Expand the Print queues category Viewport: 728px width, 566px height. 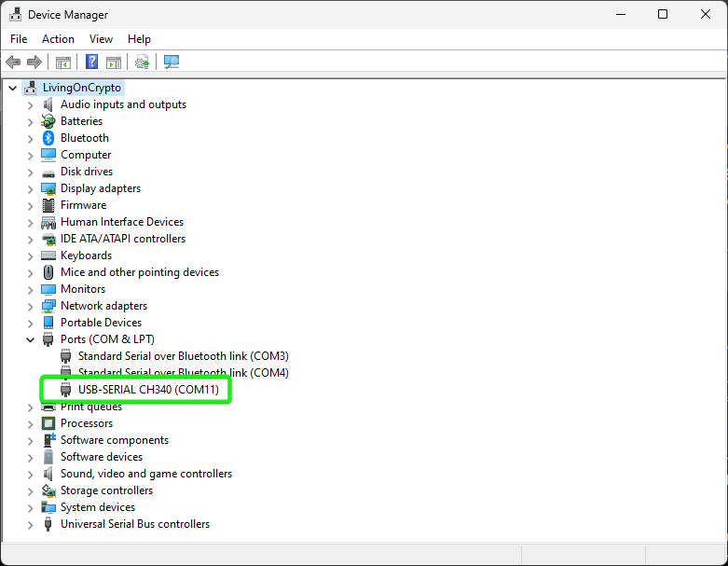pyautogui.click(x=30, y=407)
